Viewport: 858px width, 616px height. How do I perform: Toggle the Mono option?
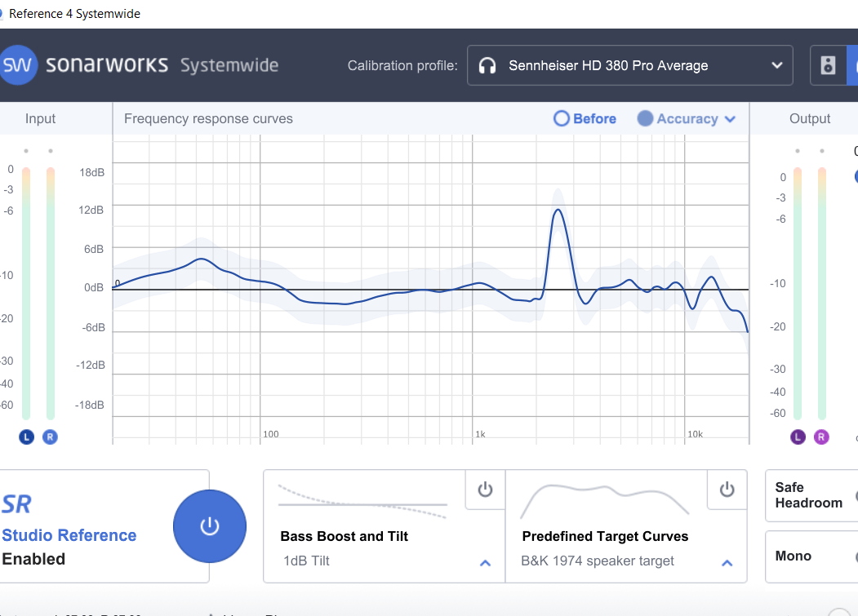[811, 556]
